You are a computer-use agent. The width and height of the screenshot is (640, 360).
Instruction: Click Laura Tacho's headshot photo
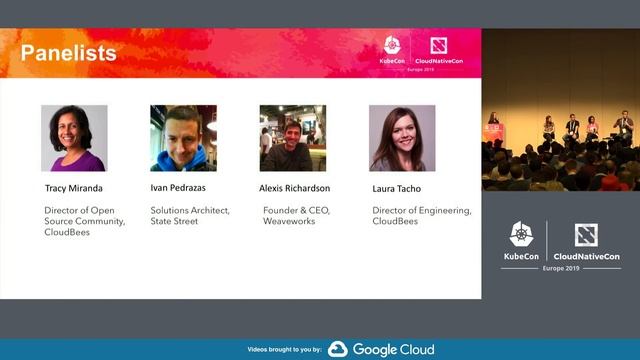(402, 138)
